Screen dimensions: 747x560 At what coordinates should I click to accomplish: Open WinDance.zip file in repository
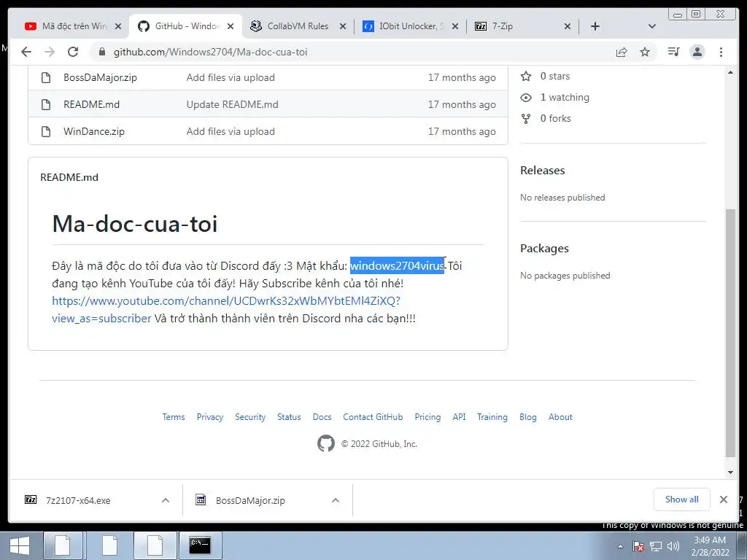pyautogui.click(x=94, y=131)
